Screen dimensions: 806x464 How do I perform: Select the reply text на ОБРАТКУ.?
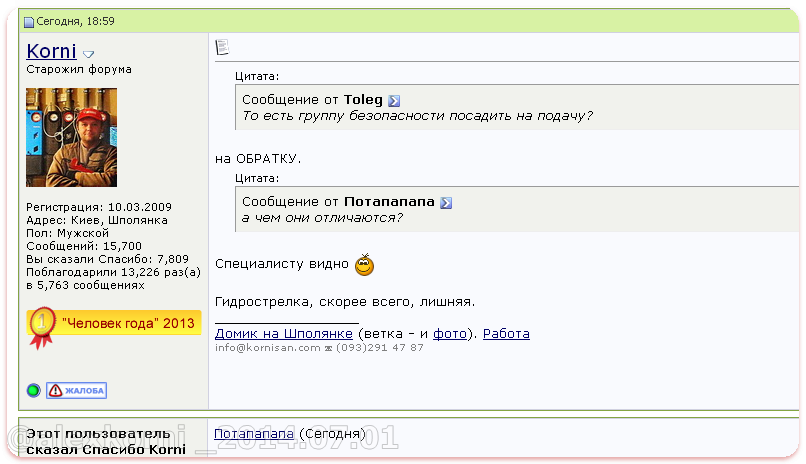(258, 159)
